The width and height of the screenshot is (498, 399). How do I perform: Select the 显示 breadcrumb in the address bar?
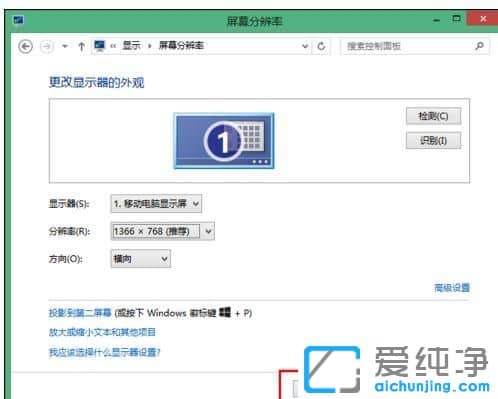click(x=131, y=45)
